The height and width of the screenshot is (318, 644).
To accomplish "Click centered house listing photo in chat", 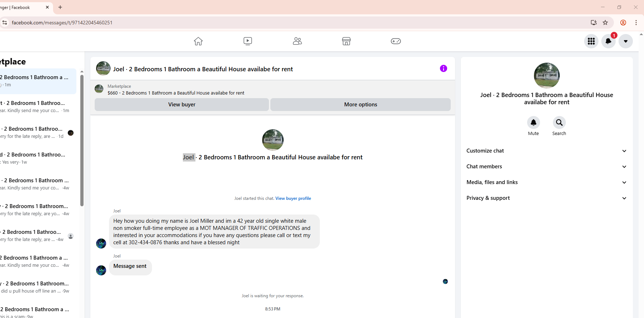I will click(x=273, y=140).
